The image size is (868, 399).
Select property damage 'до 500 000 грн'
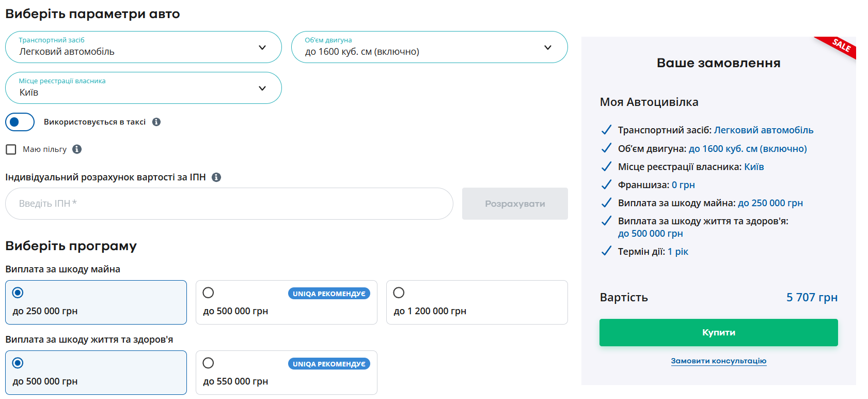(208, 293)
